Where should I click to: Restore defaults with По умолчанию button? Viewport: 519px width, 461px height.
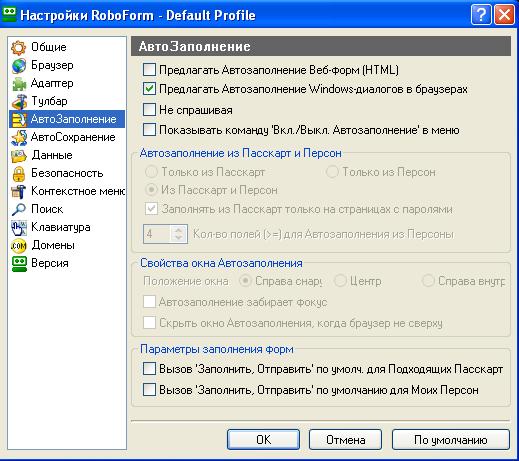point(451,440)
